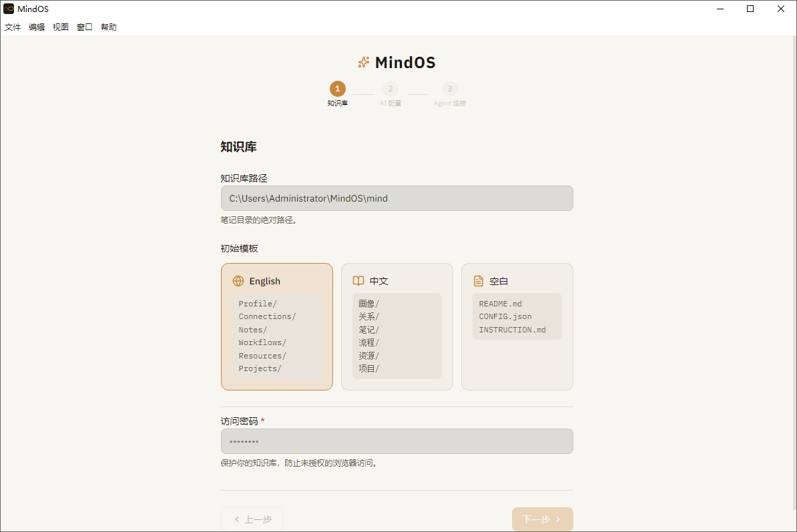
Task: Select the English initial template card
Action: tap(276, 326)
